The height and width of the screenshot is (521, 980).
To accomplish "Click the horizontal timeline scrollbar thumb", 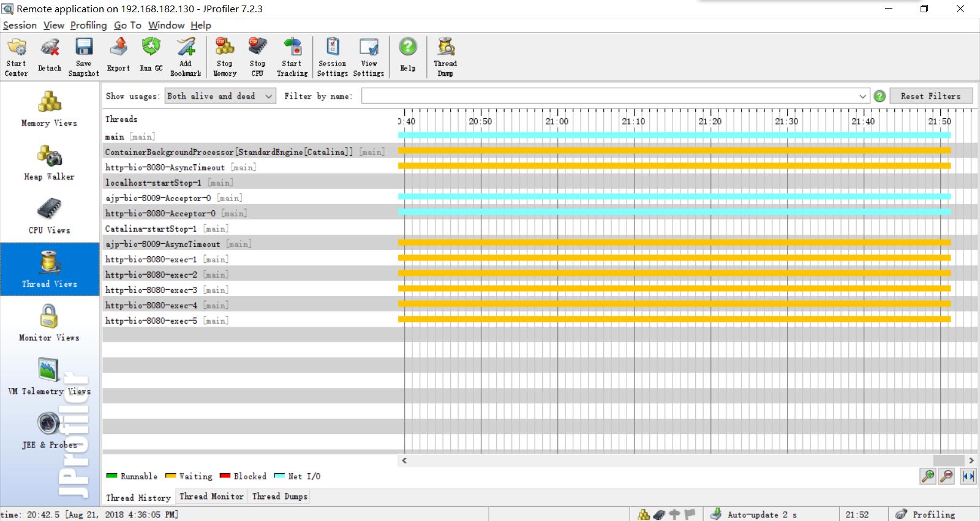I will point(949,460).
